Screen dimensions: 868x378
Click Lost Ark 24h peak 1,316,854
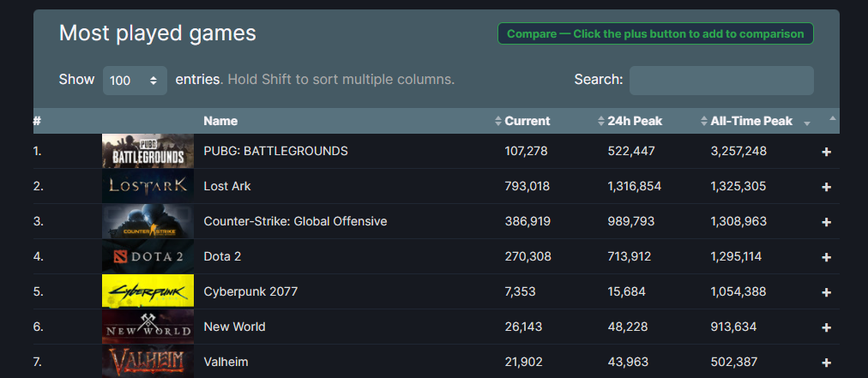(x=635, y=186)
